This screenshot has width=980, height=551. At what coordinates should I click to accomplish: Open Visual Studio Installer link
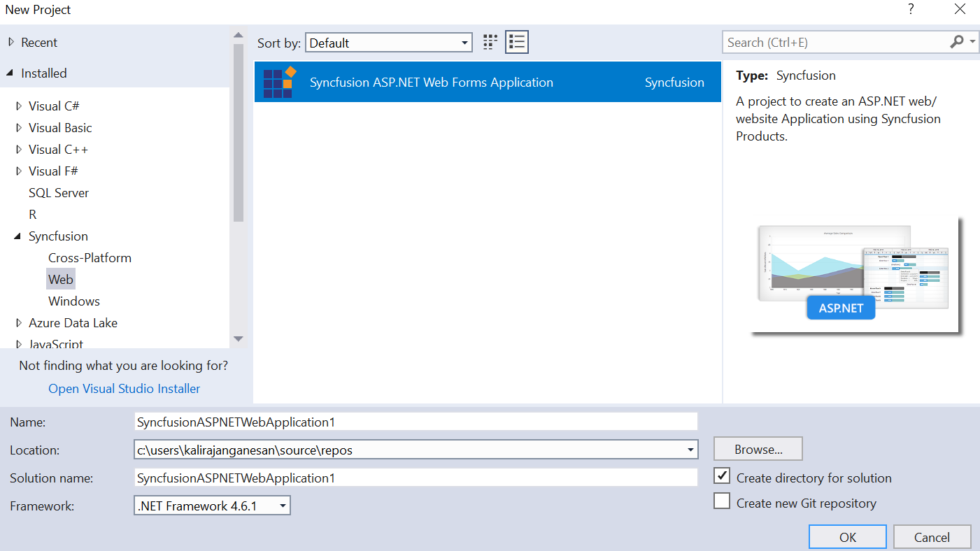coord(125,389)
